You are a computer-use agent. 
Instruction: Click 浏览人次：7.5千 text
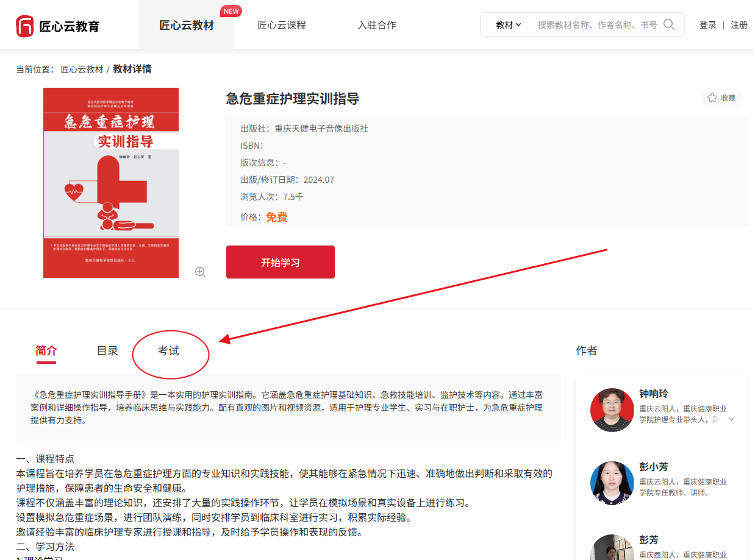tap(271, 197)
